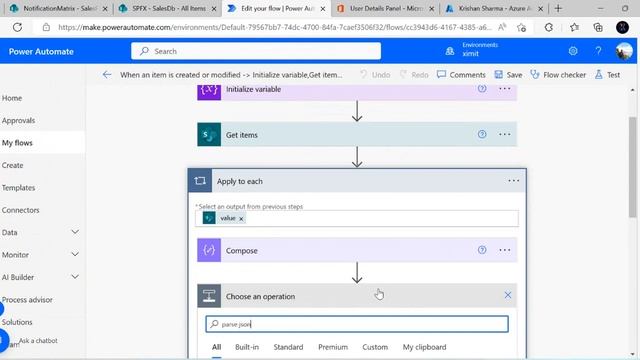Click the browser address bar URL
Viewport: 640px width, 360px height.
click(x=274, y=27)
